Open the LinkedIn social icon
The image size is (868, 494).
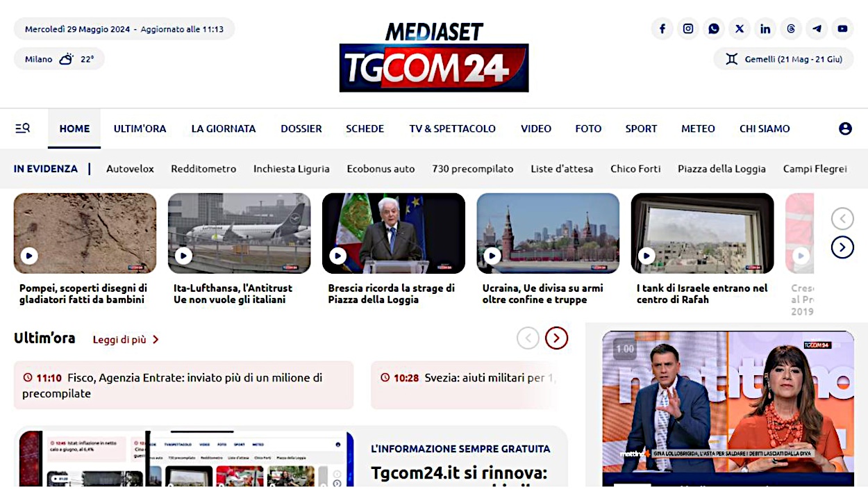click(x=765, y=28)
